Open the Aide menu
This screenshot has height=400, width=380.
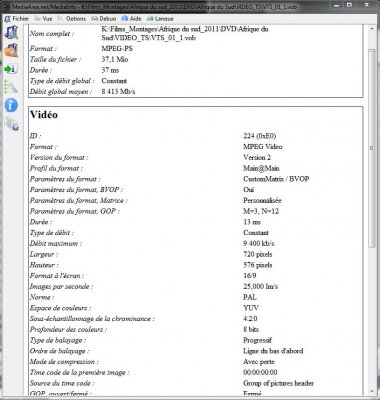[132, 19]
